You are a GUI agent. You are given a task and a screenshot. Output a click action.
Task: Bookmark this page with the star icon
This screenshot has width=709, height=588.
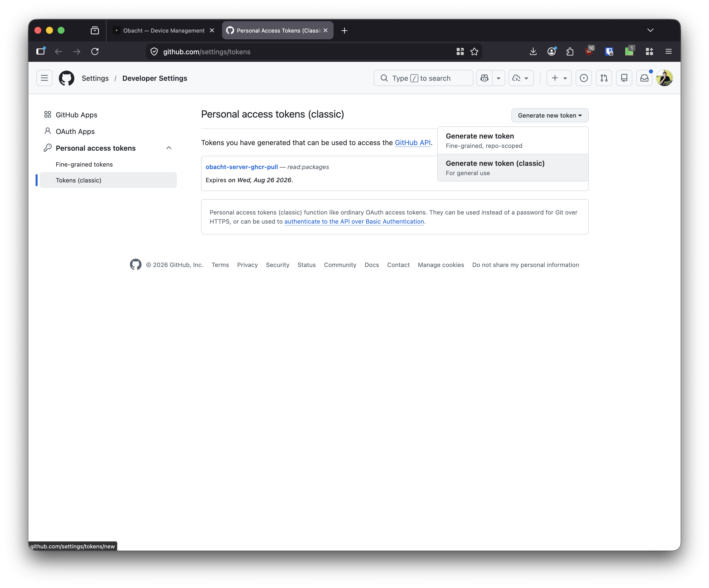(x=474, y=52)
